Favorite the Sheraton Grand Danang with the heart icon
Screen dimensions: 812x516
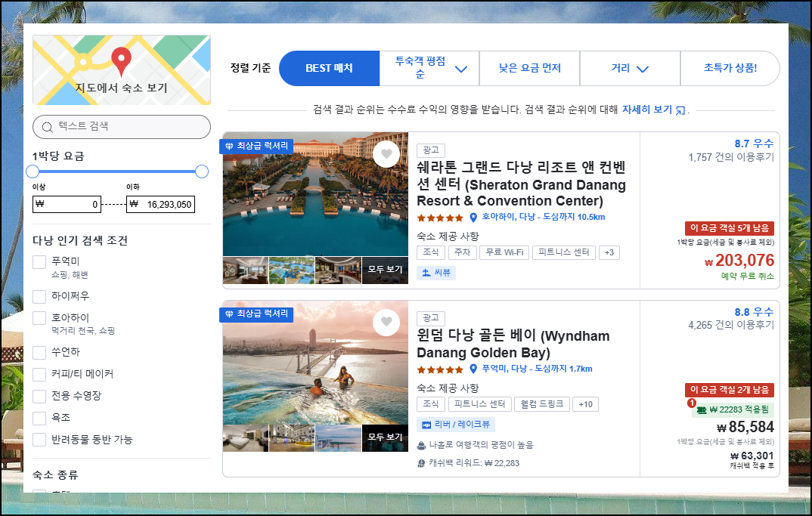(x=386, y=153)
